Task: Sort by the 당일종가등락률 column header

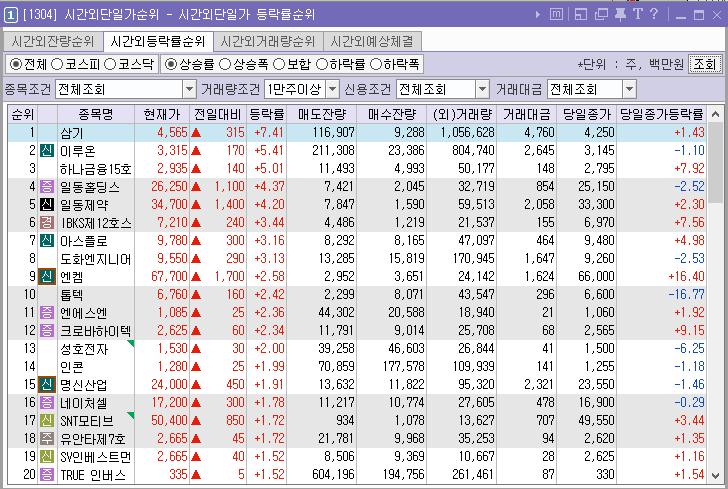Action: [x=662, y=114]
